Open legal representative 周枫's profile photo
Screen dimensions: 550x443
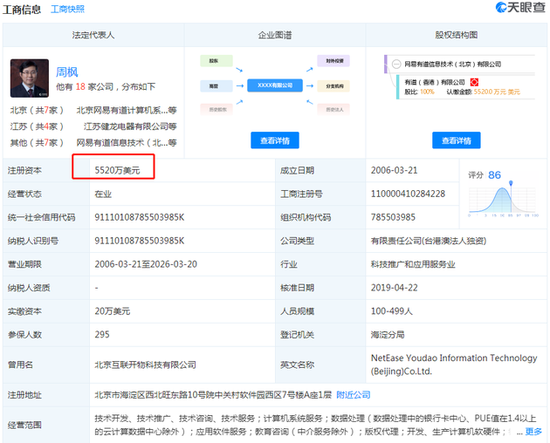[x=29, y=78]
